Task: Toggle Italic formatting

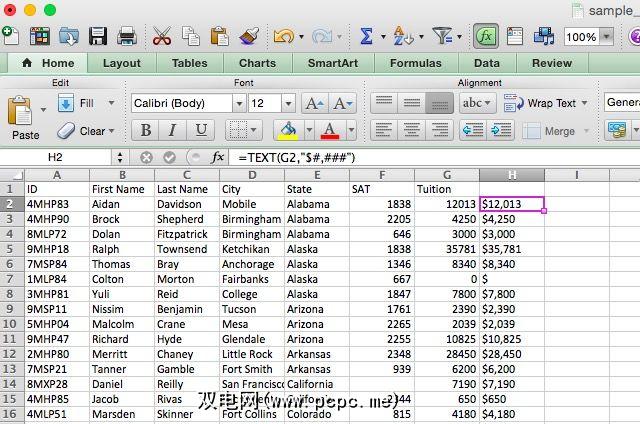Action: point(173,131)
